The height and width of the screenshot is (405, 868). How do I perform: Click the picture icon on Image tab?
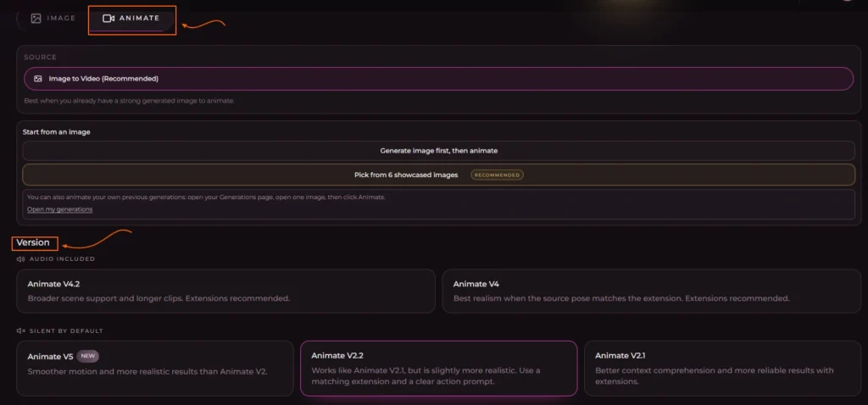pos(36,19)
